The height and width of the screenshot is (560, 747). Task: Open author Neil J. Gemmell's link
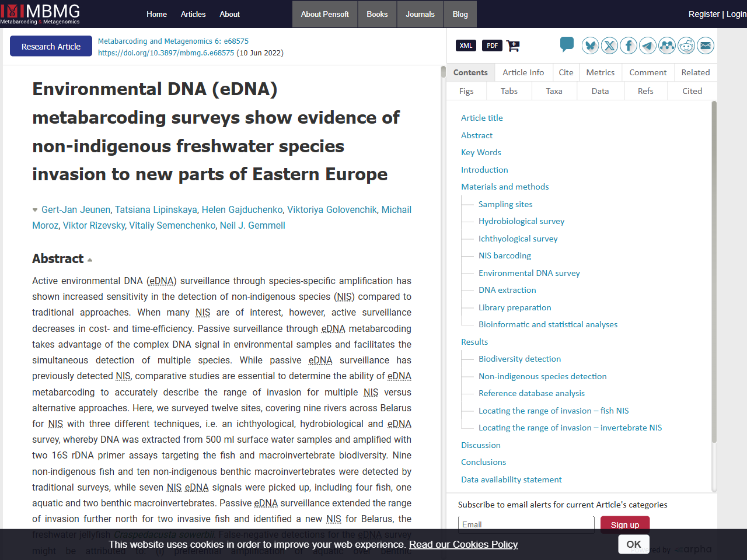click(253, 226)
